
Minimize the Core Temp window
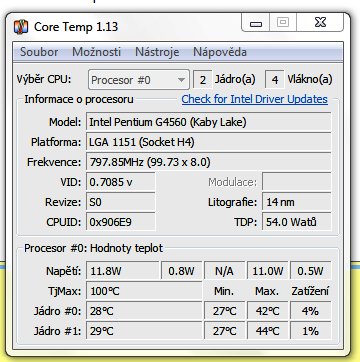(256, 23)
